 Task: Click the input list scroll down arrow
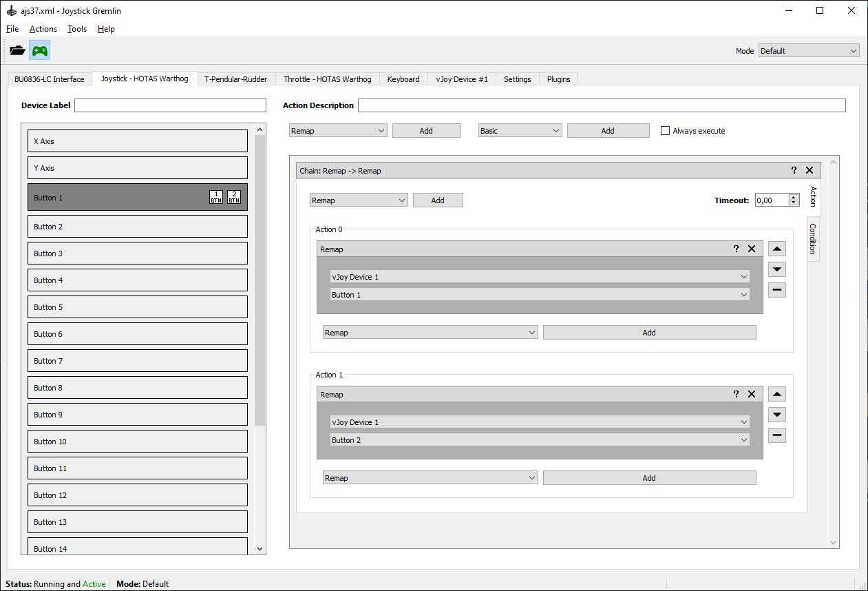click(260, 549)
